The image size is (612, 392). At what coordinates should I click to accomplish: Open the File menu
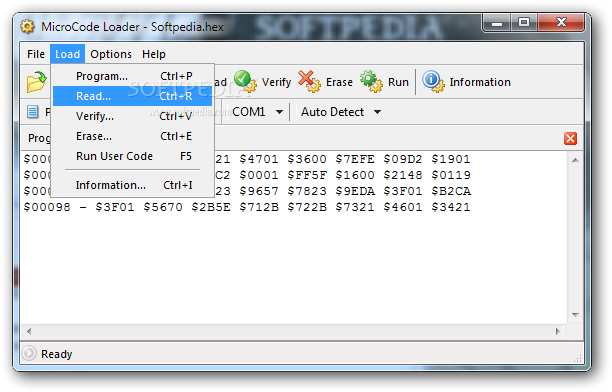tap(36, 54)
